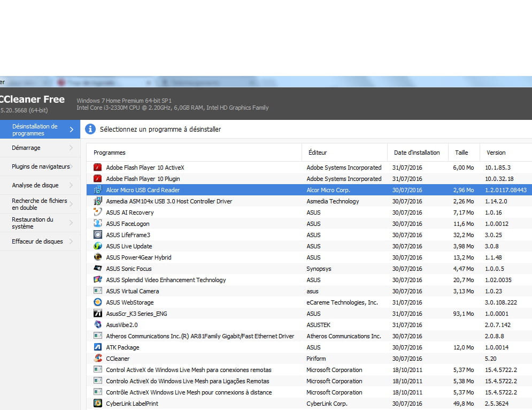Click the size value '32,2 Mo'
This screenshot has height=410, width=532.
pos(464,235)
